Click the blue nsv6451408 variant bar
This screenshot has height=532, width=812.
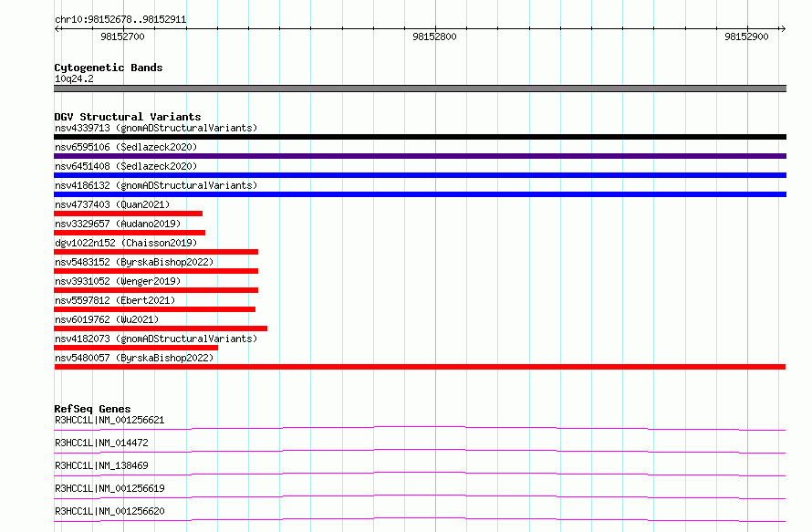pyautogui.click(x=420, y=175)
